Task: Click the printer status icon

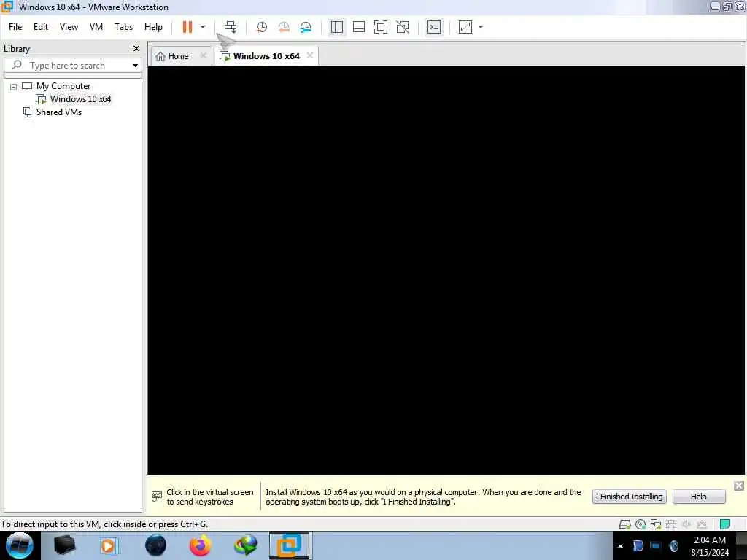Action: (x=671, y=525)
